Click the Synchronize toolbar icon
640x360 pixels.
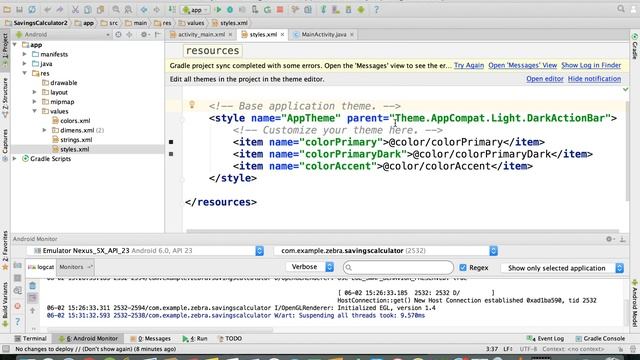tap(32, 9)
